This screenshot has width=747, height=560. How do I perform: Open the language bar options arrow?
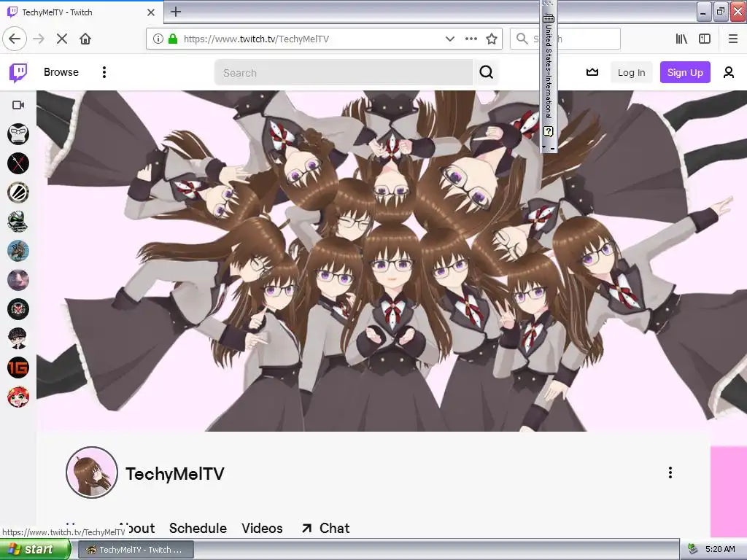544,147
